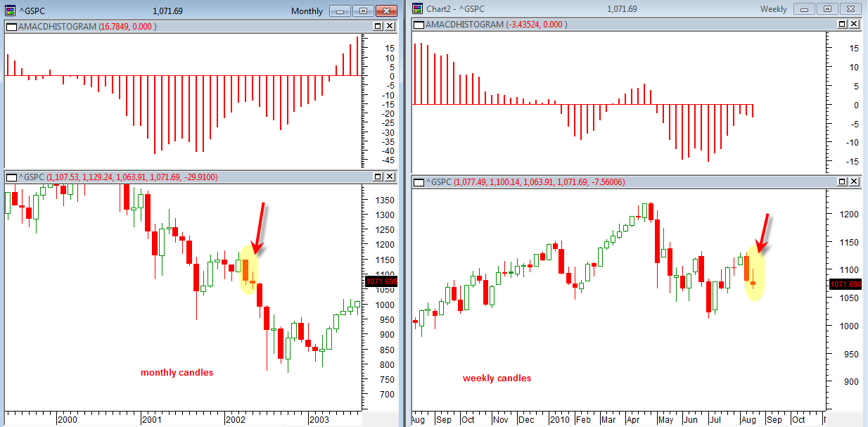Select the '^GSPC' title of the Monthly window
The height and width of the screenshot is (427, 868).
point(34,11)
